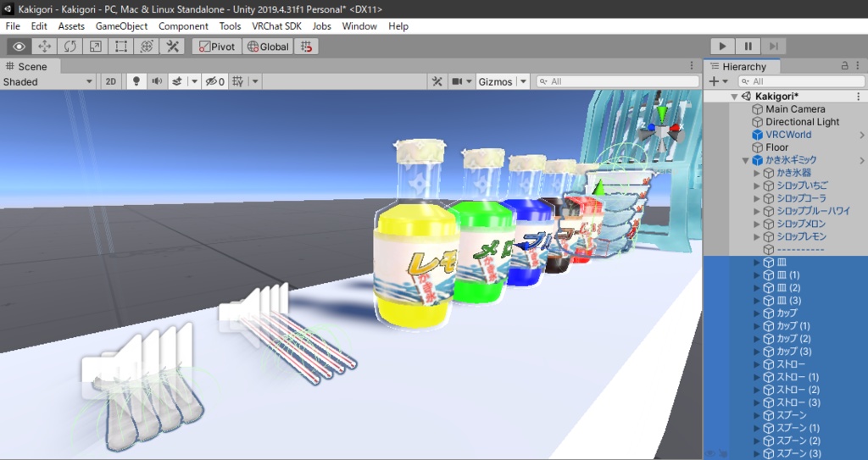Select the Scale tool

95,47
